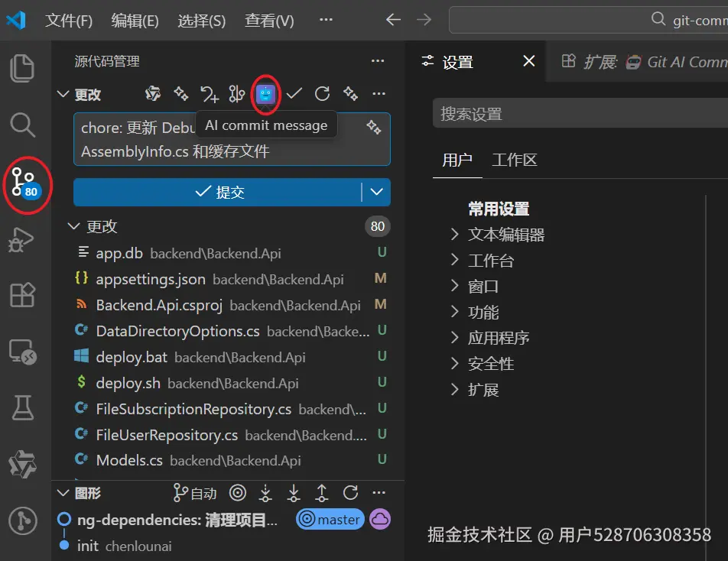The width and height of the screenshot is (728, 561).
Task: Close the 设置 tab
Action: (x=529, y=61)
